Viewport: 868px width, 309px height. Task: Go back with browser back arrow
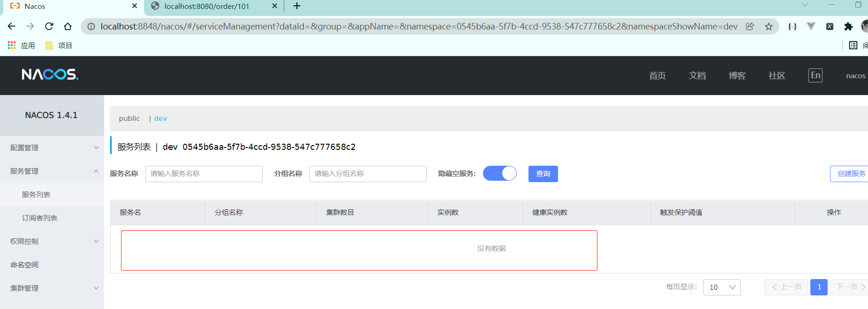(x=12, y=26)
